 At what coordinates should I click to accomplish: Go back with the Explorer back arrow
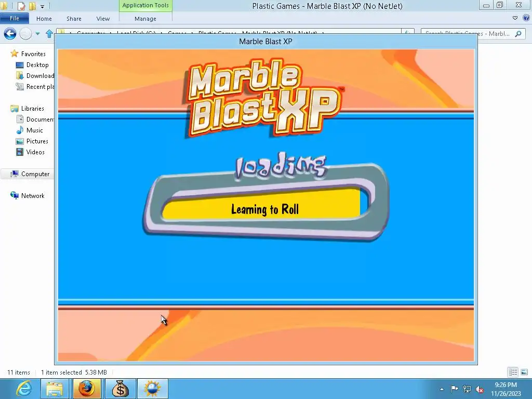10,34
